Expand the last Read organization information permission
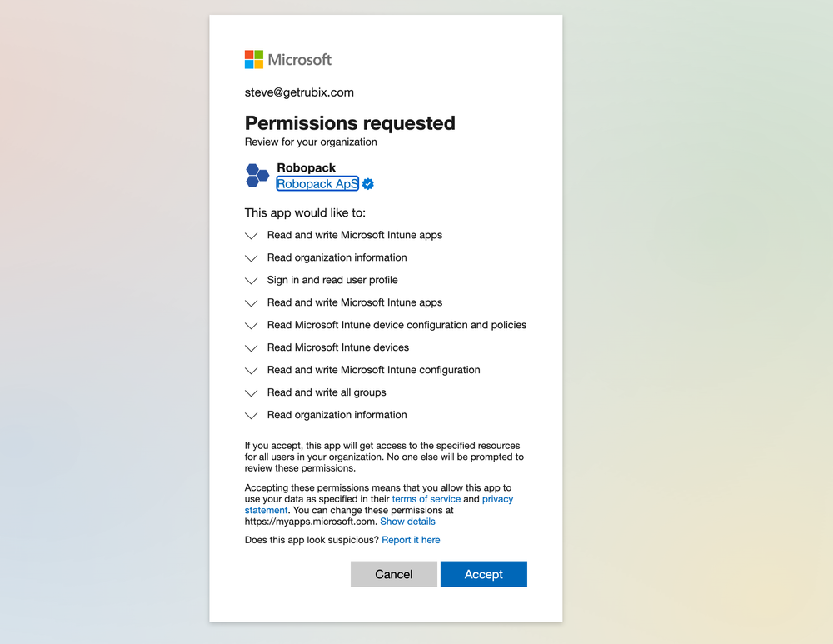This screenshot has width=833, height=644. [251, 416]
